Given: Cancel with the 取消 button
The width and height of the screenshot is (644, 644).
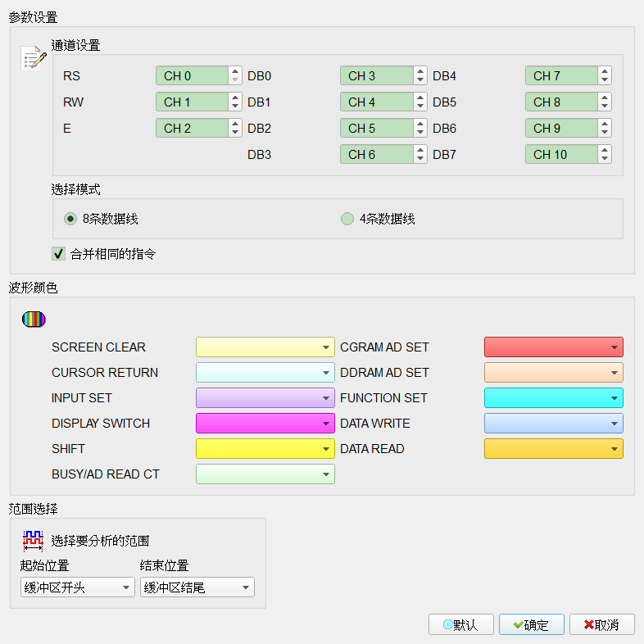Looking at the screenshot, I should point(601,624).
